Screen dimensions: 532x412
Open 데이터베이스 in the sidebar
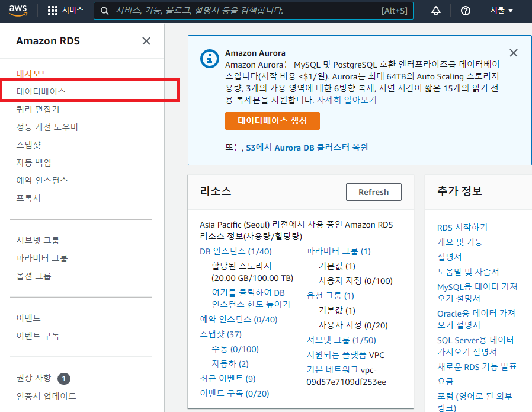coord(41,91)
